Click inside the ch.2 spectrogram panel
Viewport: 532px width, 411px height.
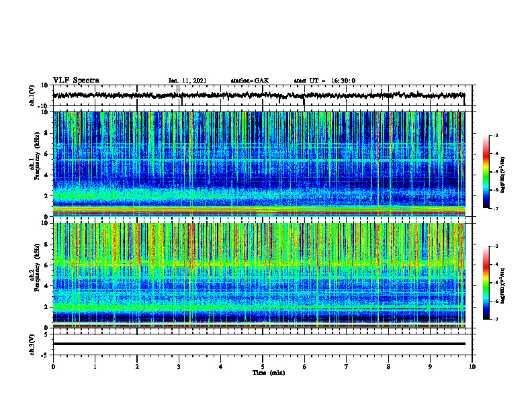click(259, 275)
